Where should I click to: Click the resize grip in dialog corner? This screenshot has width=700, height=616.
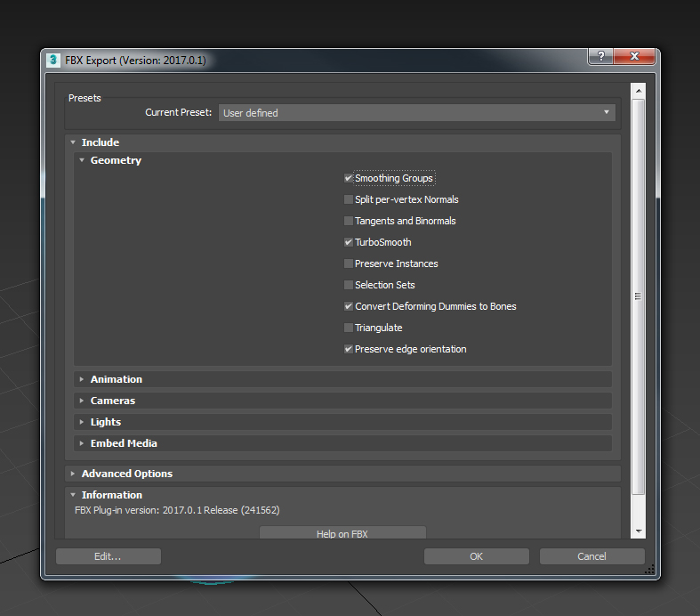coord(649,569)
